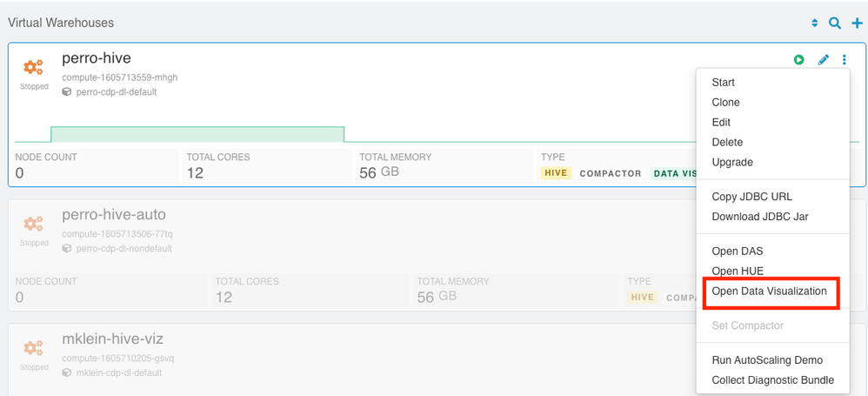This screenshot has height=396, width=868.
Task: Choose Clone in the dropdown menu
Action: tap(725, 103)
